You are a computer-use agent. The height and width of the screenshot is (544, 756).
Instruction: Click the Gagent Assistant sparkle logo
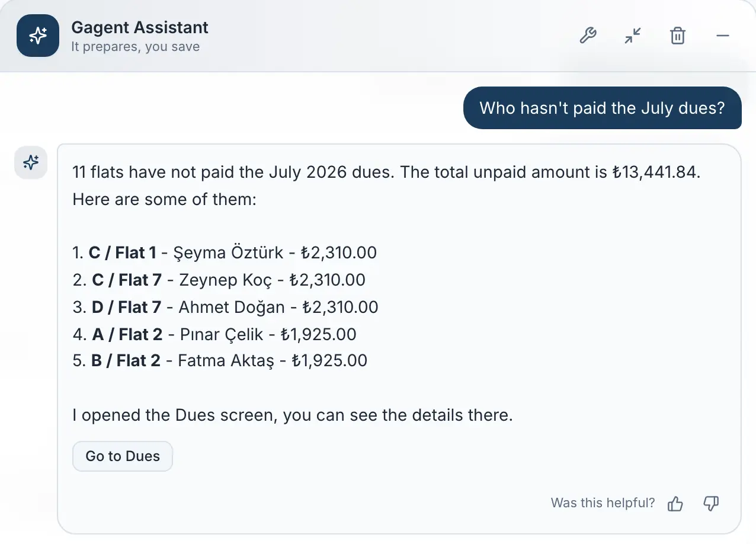pos(38,36)
